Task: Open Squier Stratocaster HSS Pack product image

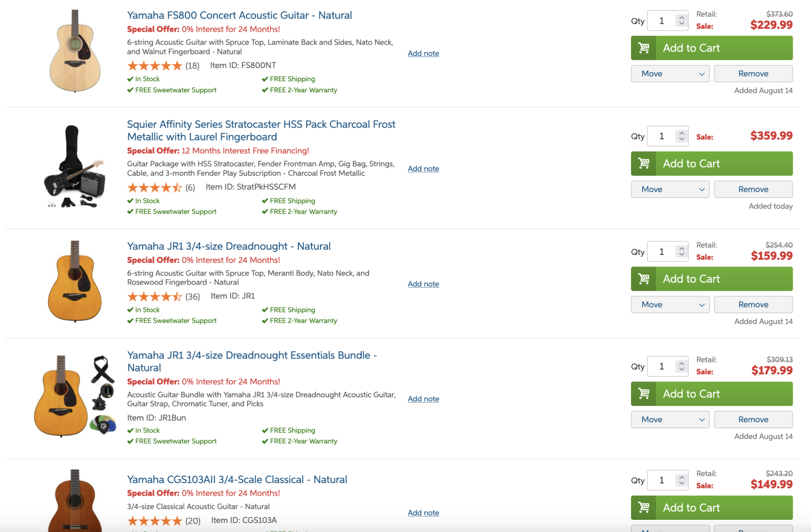Action: [74, 167]
